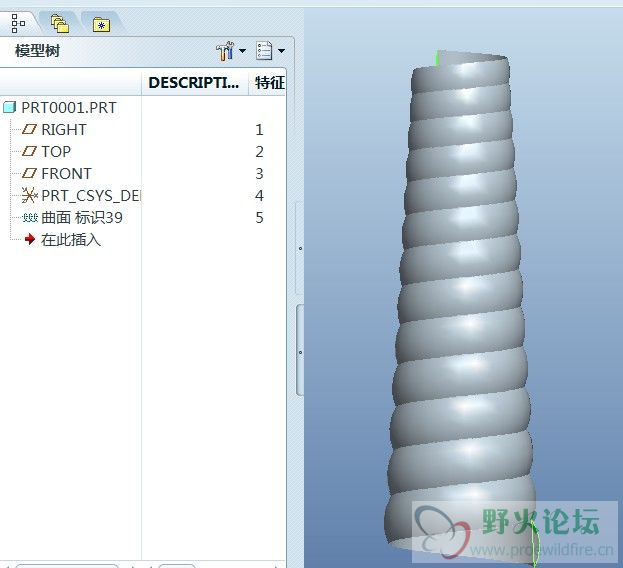Click the DESCRIPTI... column header

click(x=195, y=83)
